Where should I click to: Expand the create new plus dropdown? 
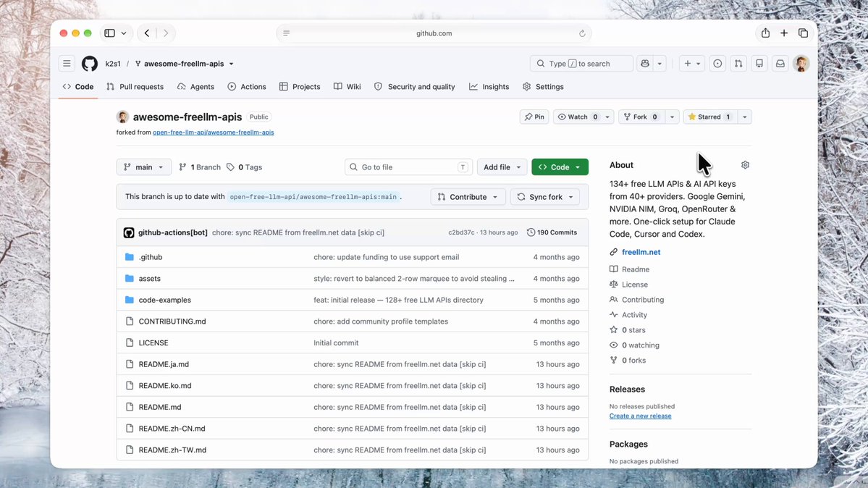693,64
